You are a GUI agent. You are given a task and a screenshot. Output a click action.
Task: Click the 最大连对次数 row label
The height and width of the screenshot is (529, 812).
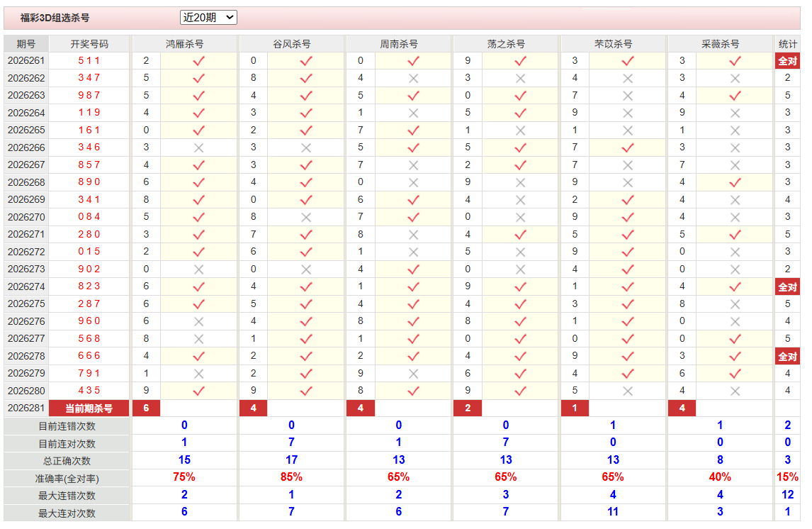click(67, 513)
